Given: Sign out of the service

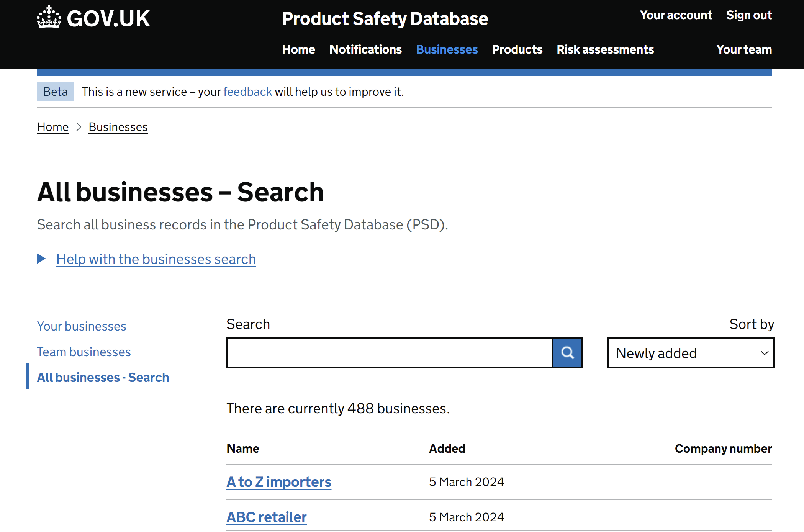Looking at the screenshot, I should point(749,15).
